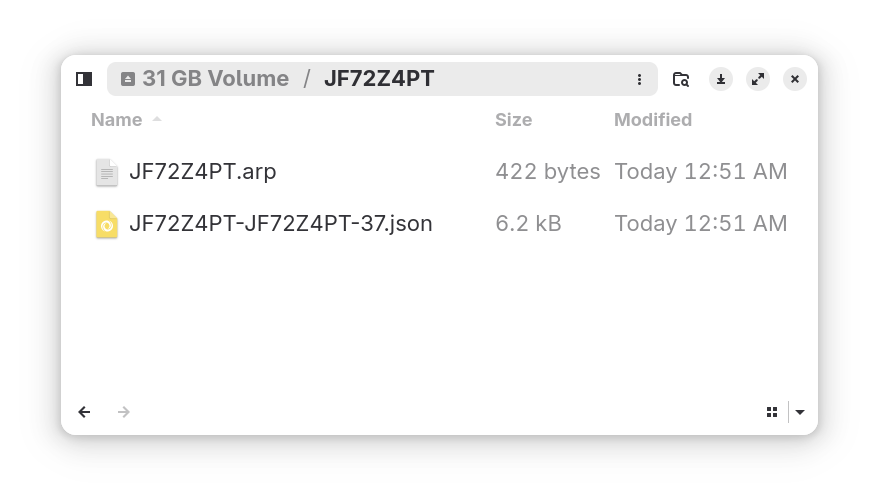Toggle the sidebar panel icon
Image resolution: width=879 pixels, height=502 pixels.
(x=84, y=79)
